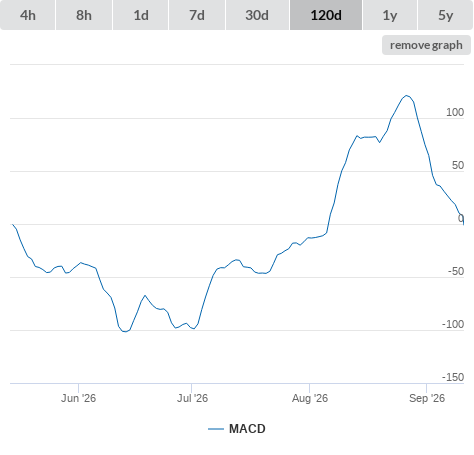Click the MACD line's lowest trough in June

point(125,331)
